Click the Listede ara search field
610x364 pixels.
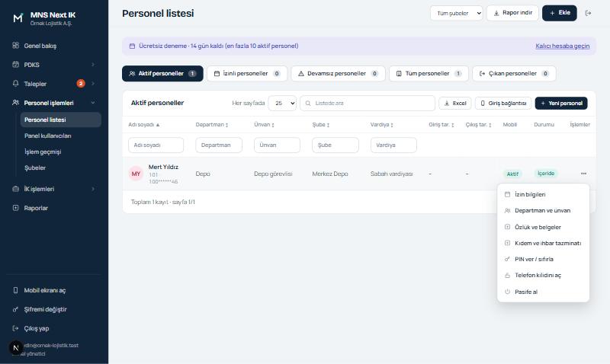click(368, 103)
